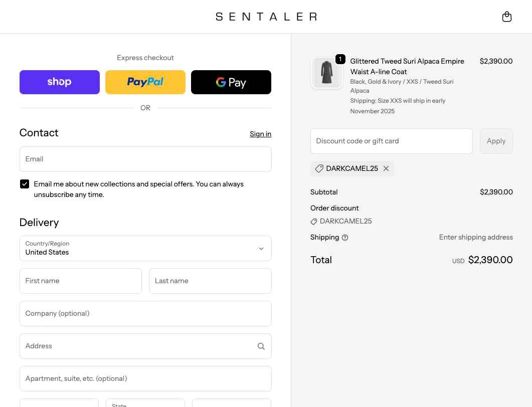Click the shipping November 2025 note

tap(398, 106)
